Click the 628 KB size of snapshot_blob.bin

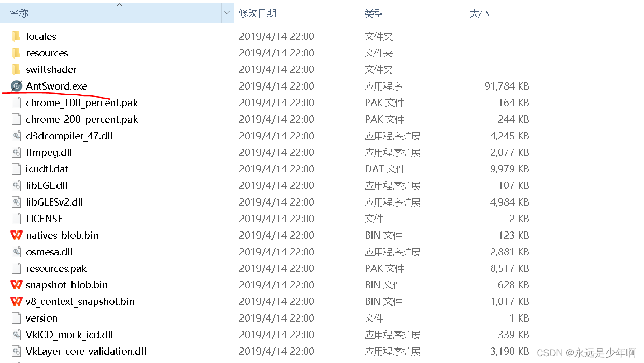click(513, 285)
